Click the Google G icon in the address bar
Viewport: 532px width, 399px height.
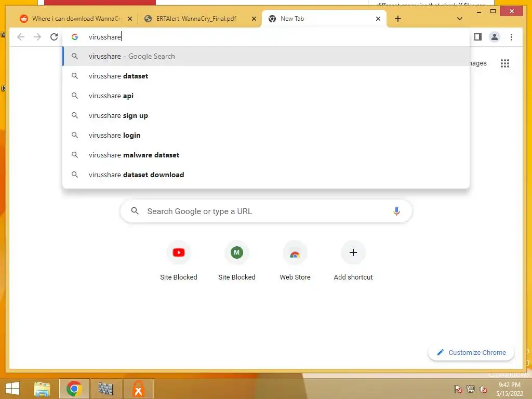coord(75,37)
